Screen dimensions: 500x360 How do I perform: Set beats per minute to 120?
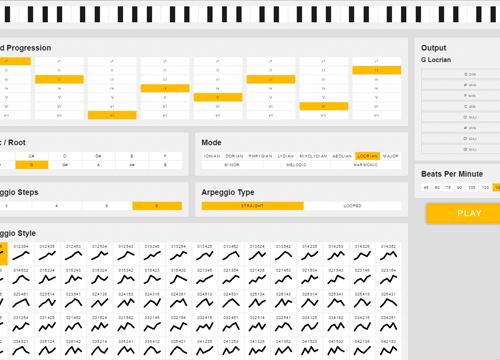485,188
